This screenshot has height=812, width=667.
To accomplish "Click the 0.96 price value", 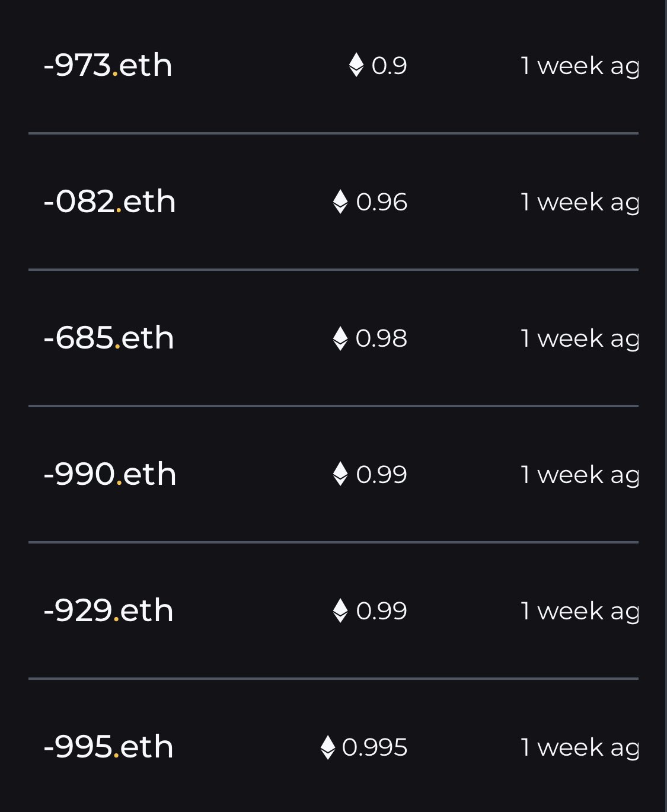I will [x=381, y=202].
